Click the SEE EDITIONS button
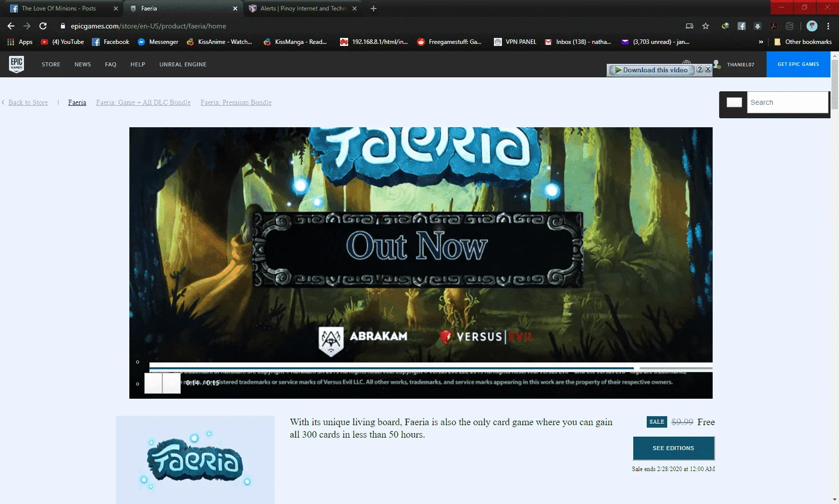This screenshot has height=504, width=839. click(673, 448)
